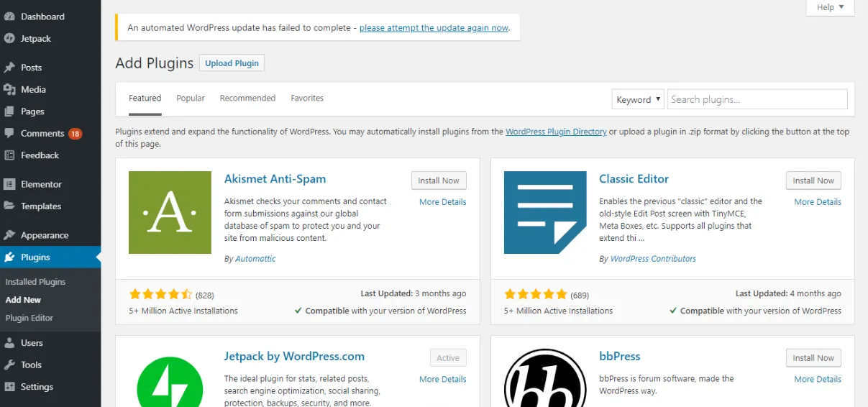Screen dimensions: 868x407
Task: Click the Jetpack sidebar icon
Action: pyautogui.click(x=9, y=39)
